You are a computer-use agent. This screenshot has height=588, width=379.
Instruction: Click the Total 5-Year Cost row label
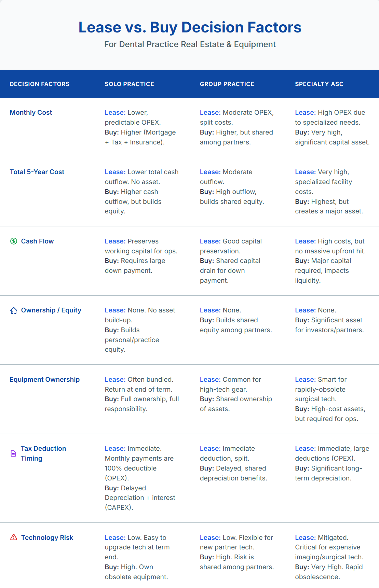[37, 172]
